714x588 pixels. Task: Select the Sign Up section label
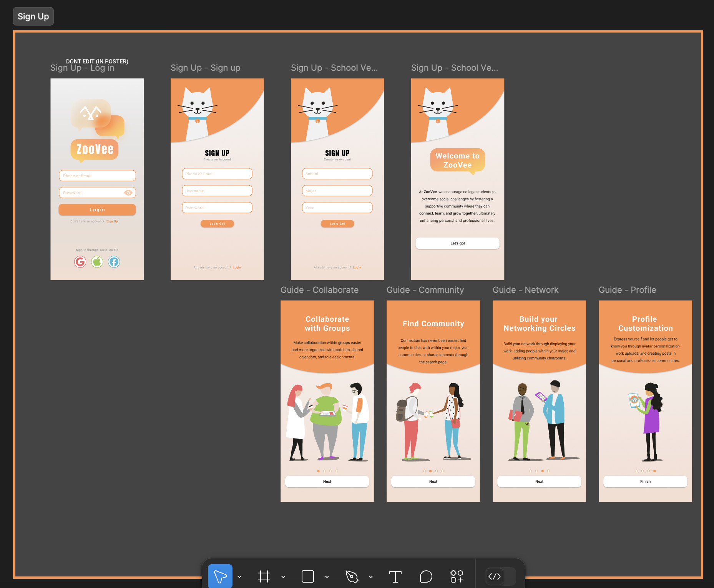click(33, 17)
